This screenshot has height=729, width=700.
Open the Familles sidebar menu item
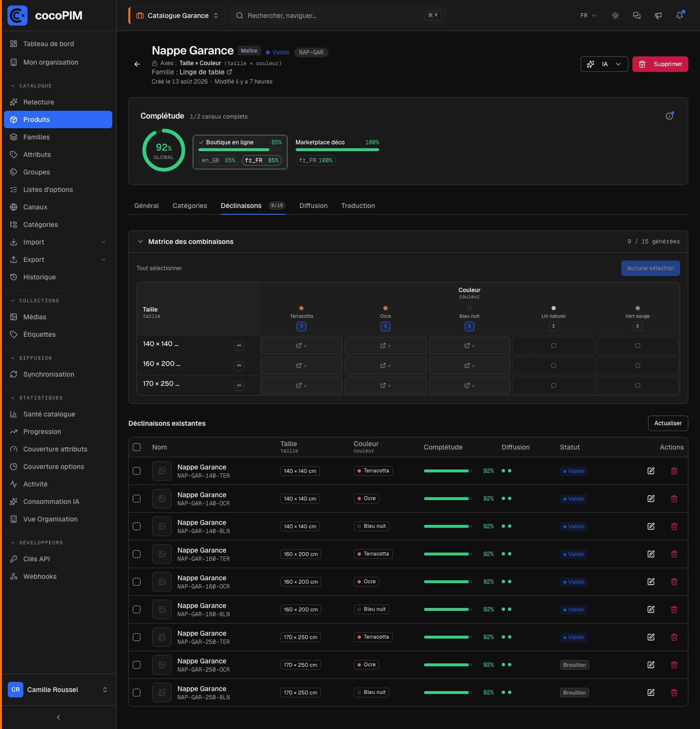[58, 137]
